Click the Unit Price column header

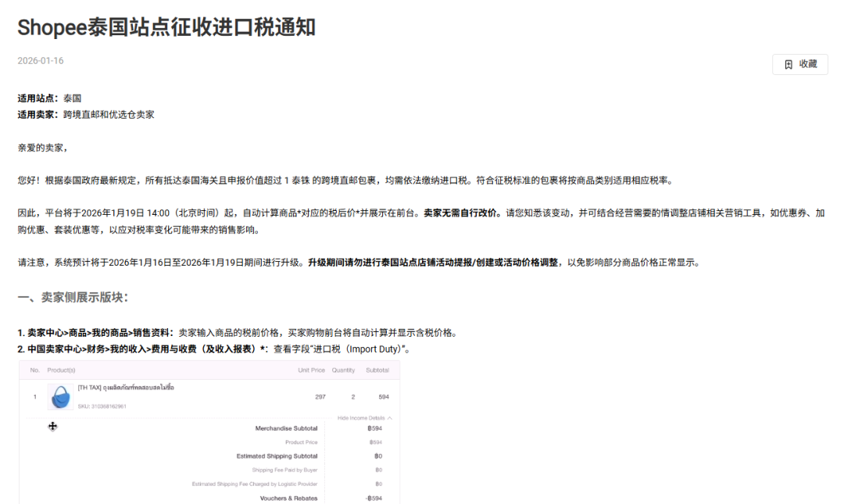click(x=310, y=370)
